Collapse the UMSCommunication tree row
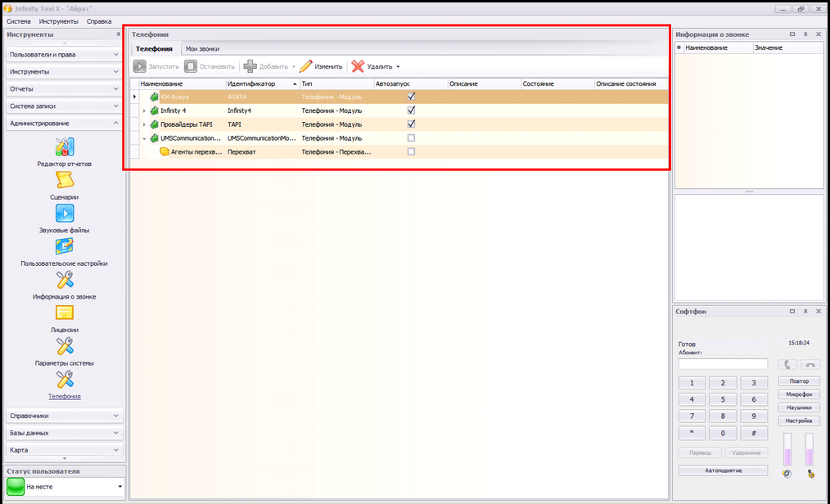 tap(144, 138)
